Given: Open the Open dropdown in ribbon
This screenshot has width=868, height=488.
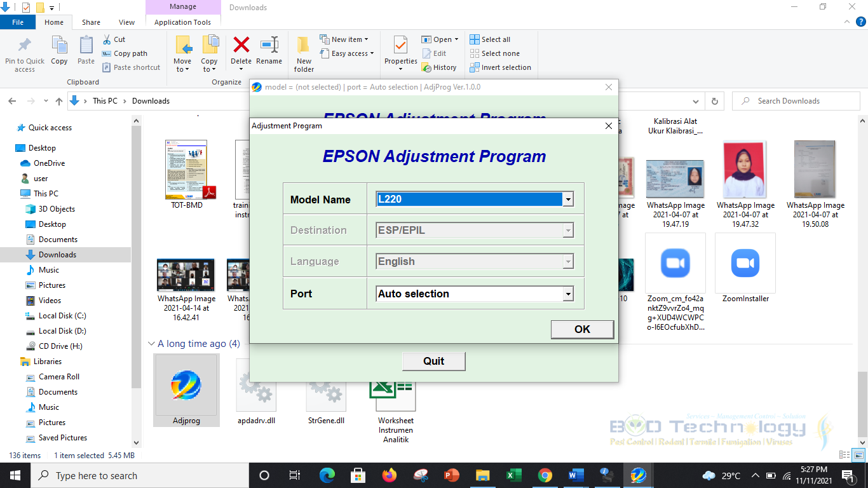Looking at the screenshot, I should [x=440, y=39].
